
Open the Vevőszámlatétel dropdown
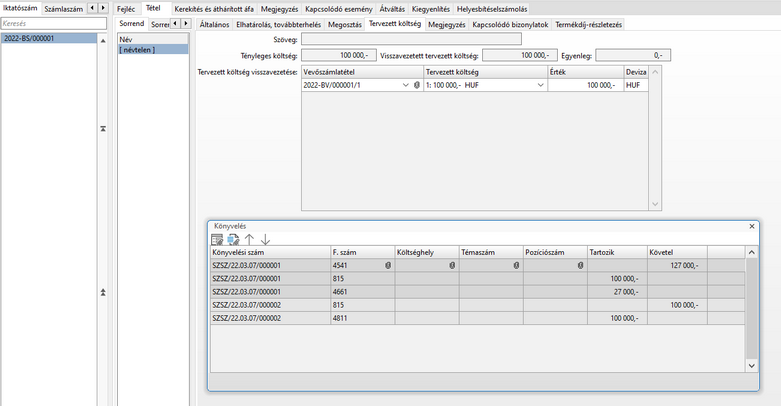(x=405, y=86)
